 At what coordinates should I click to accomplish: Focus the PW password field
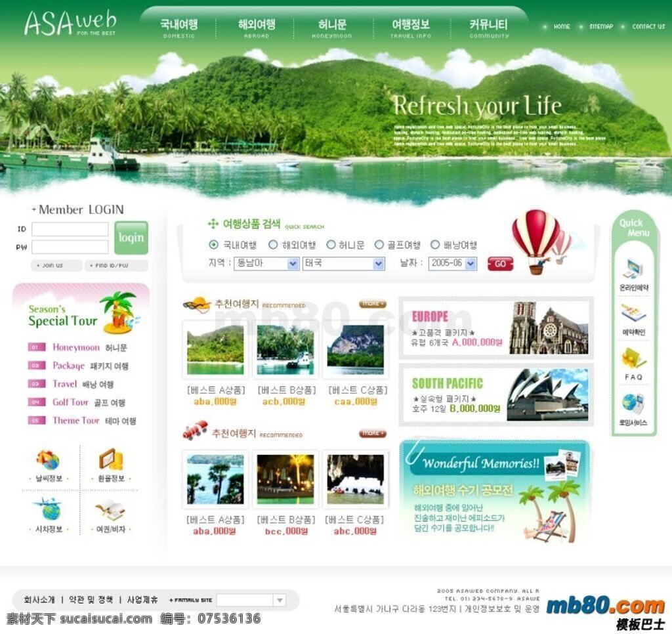(70, 247)
